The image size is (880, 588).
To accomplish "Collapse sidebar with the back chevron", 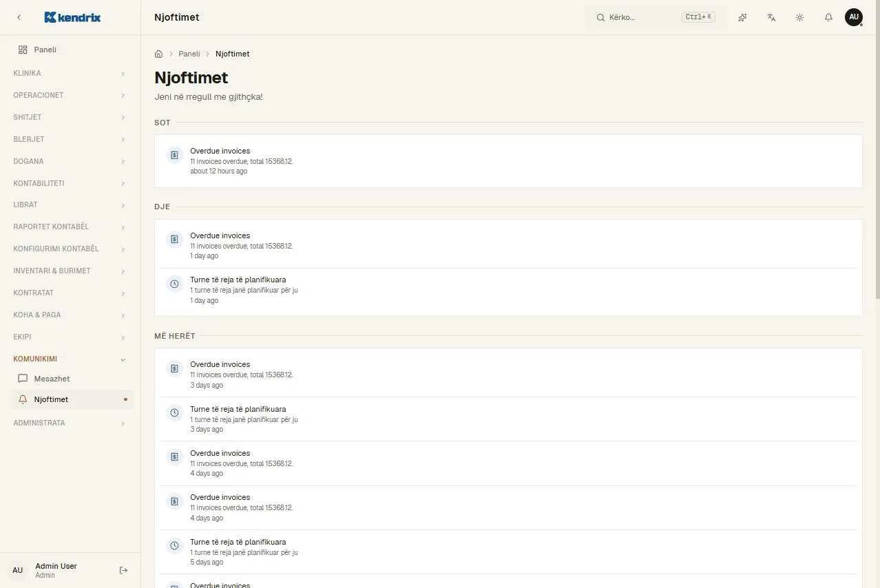I will tap(19, 17).
